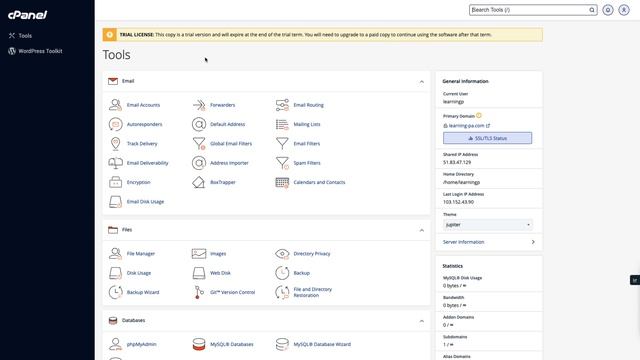
Task: Click the SSL/TLS Status button
Action: point(487,138)
